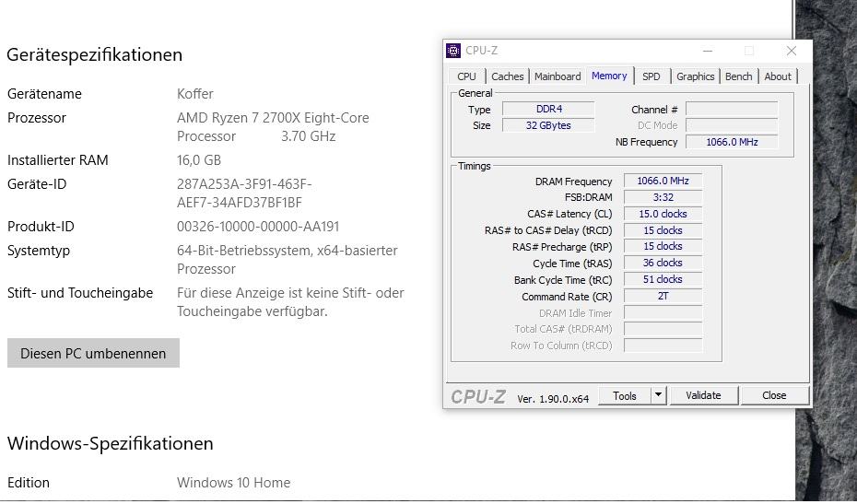
Task: Click the device name Koffer
Action: [195, 93]
